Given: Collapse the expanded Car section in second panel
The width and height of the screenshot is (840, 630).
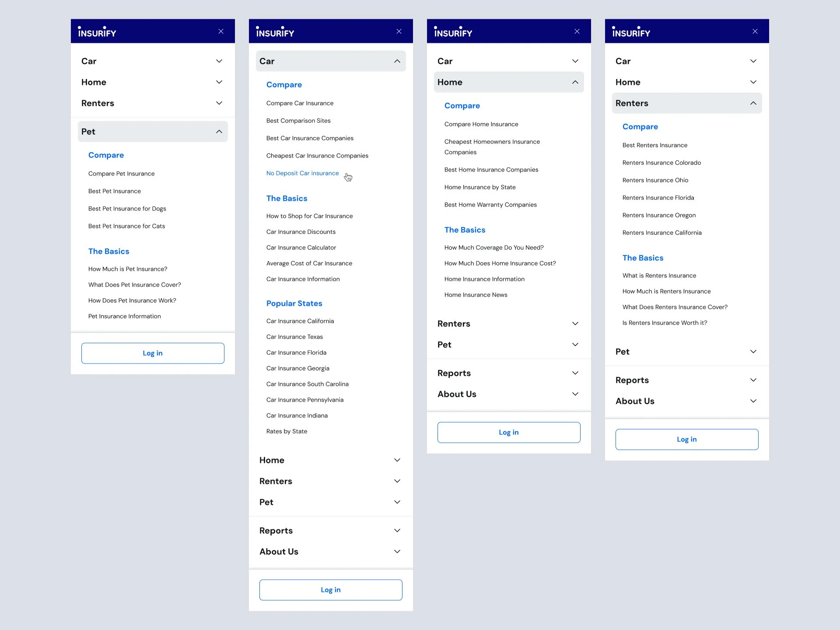Looking at the screenshot, I should pyautogui.click(x=397, y=61).
